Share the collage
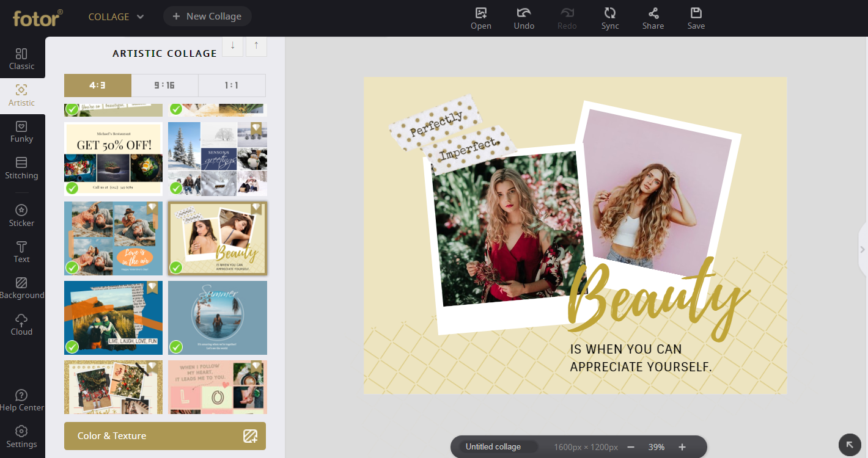Viewport: 868px width, 458px height. click(653, 18)
